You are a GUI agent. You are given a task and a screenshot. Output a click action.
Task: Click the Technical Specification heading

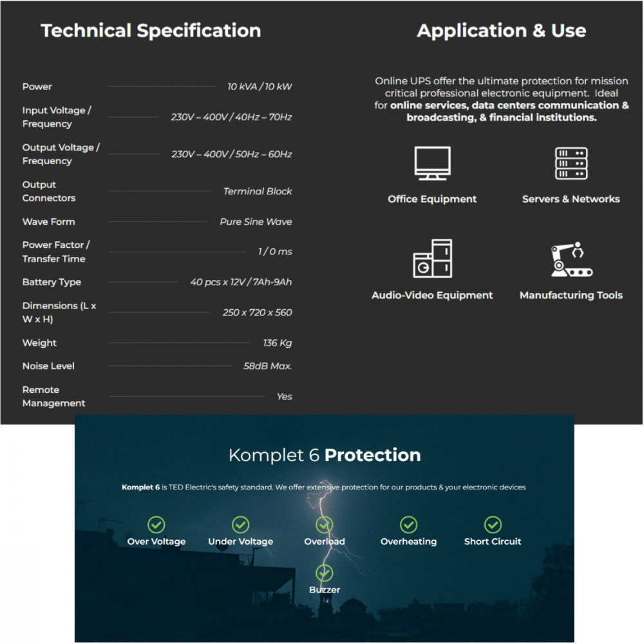coord(151,31)
